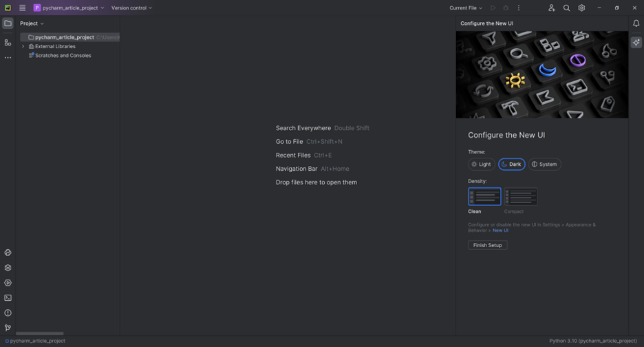
Task: Click the PyCharm logo icon
Action: click(x=8, y=8)
